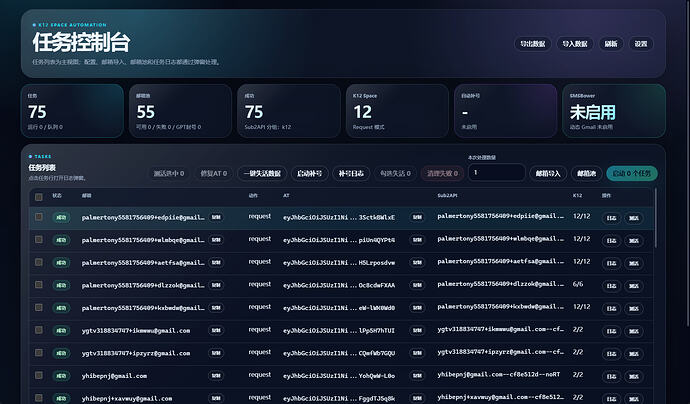This screenshot has width=690, height=404.
Task: Check the box for the kxbwdw@gmail row
Action: coord(39,308)
